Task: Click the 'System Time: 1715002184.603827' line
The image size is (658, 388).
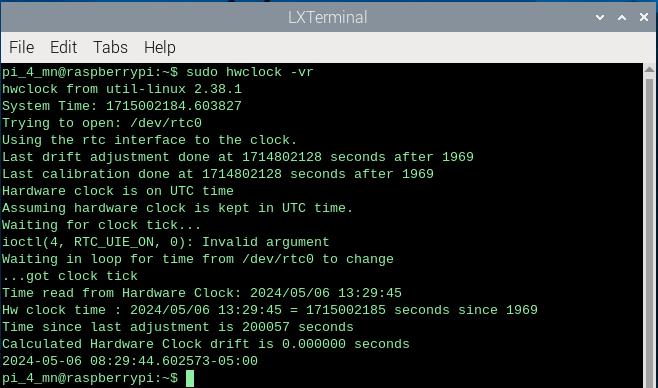Action: point(122,106)
